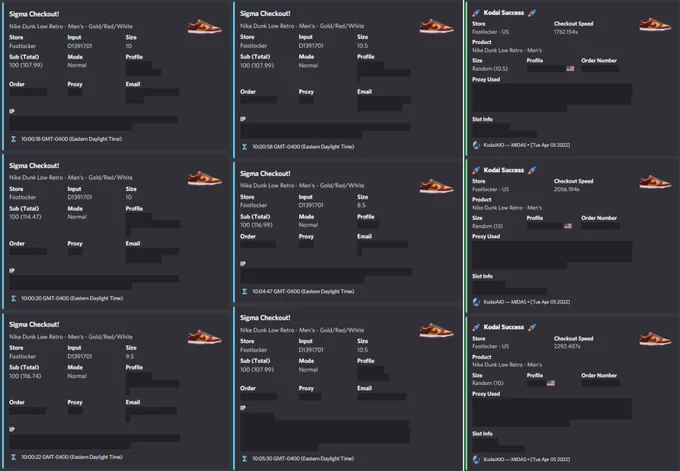Open the shoe thumbnail in the Kodai 2056.194s card

[655, 181]
